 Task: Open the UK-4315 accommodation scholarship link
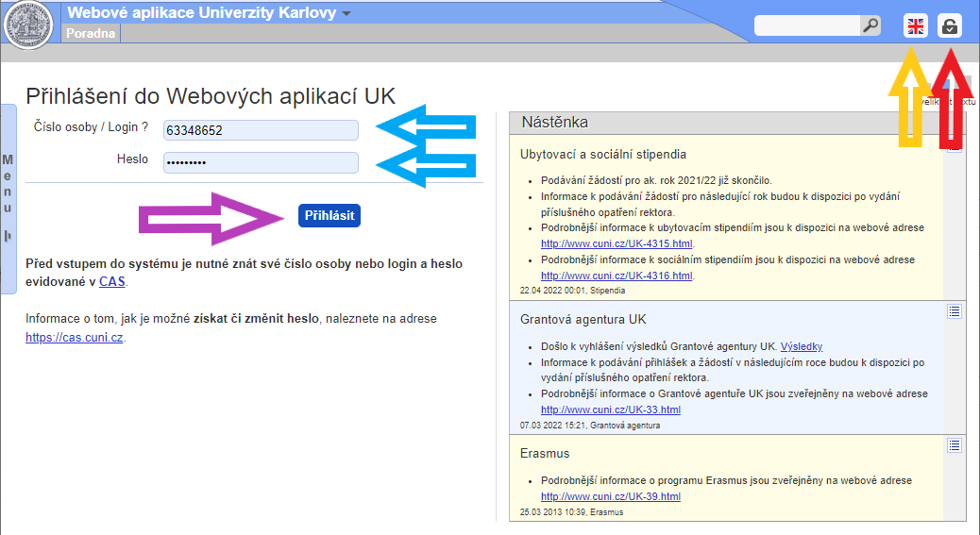617,243
